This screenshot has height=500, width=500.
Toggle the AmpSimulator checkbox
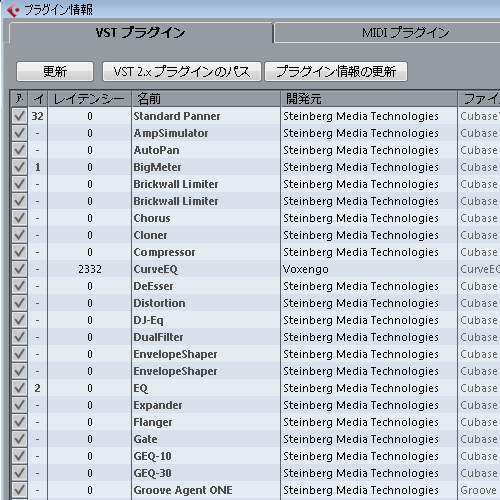pyautogui.click(x=19, y=133)
